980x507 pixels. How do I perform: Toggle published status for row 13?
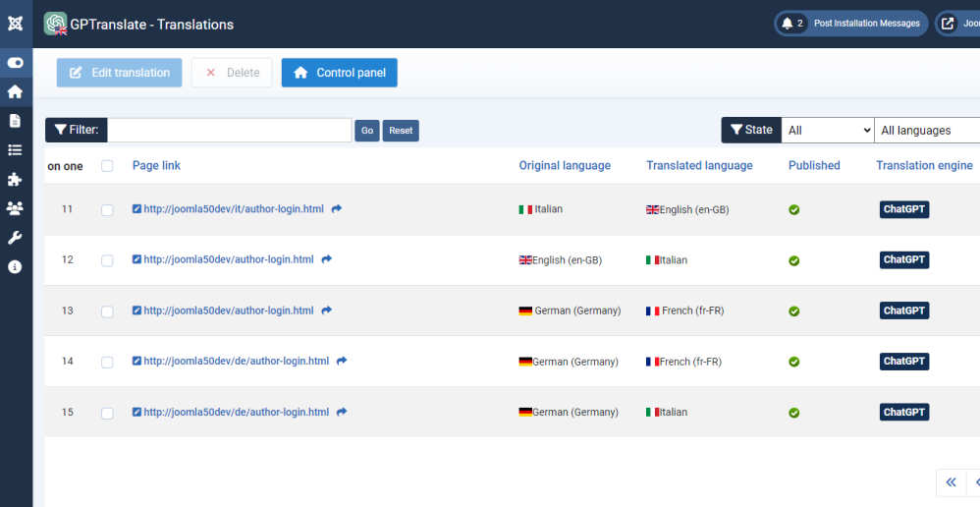[793, 311]
